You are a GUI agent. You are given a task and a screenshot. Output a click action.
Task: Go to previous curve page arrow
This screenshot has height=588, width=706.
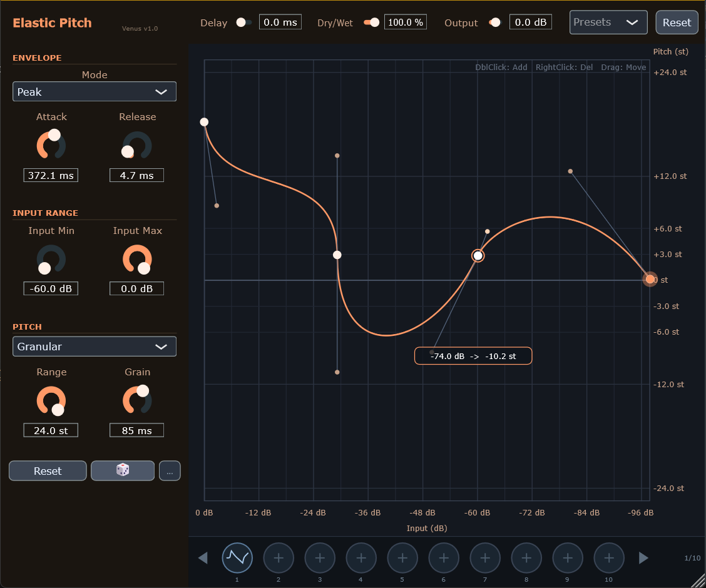tap(203, 558)
